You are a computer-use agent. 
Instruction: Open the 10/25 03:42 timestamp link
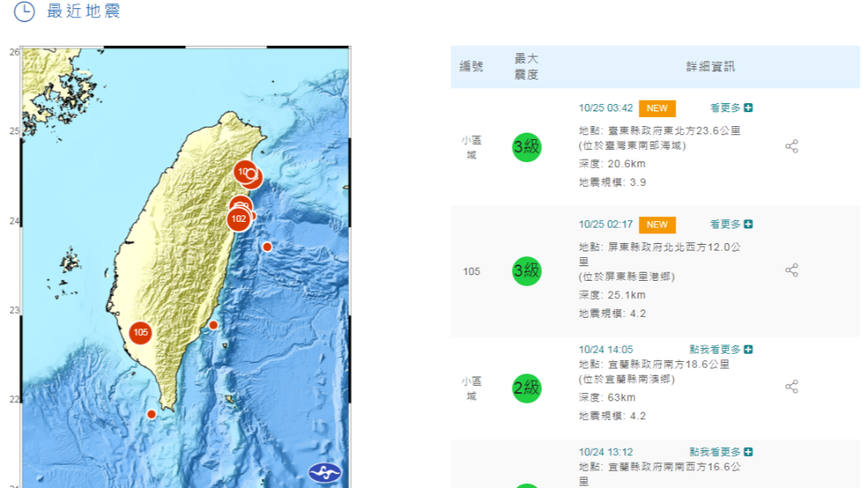click(606, 108)
